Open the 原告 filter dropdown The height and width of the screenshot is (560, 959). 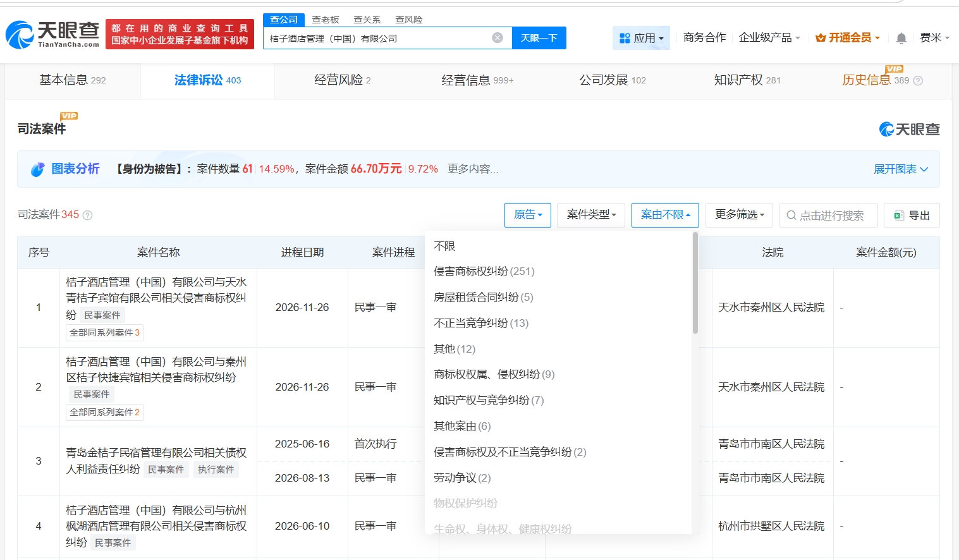pyautogui.click(x=528, y=215)
